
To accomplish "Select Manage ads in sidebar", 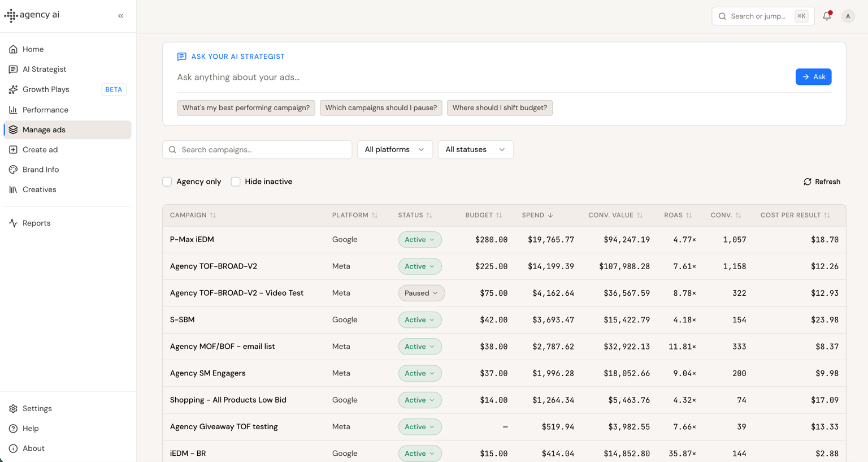I will pyautogui.click(x=67, y=129).
